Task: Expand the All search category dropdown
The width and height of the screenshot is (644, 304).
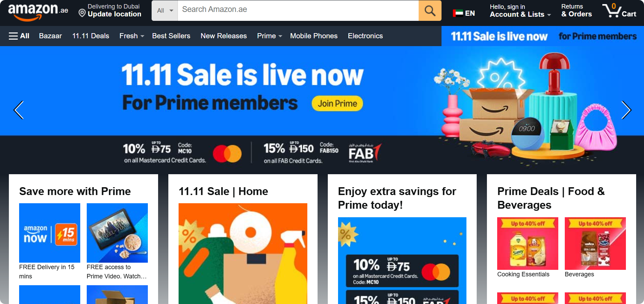Action: point(165,11)
